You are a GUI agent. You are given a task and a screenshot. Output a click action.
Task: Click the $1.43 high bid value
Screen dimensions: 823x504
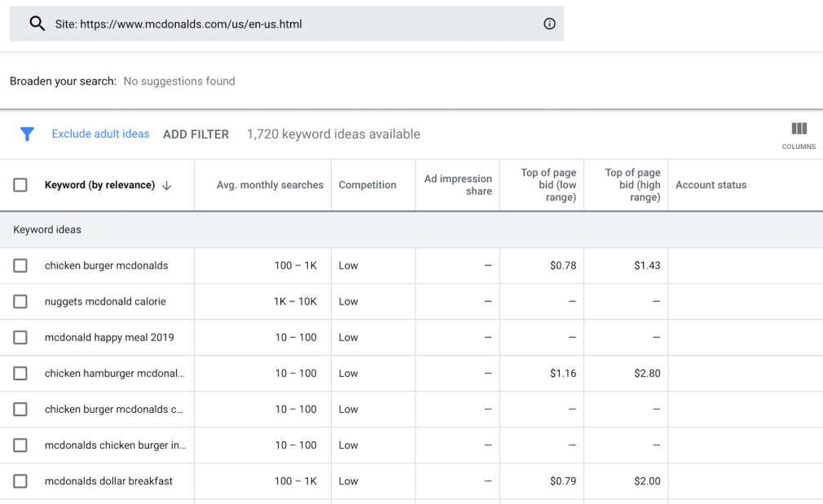pos(647,265)
